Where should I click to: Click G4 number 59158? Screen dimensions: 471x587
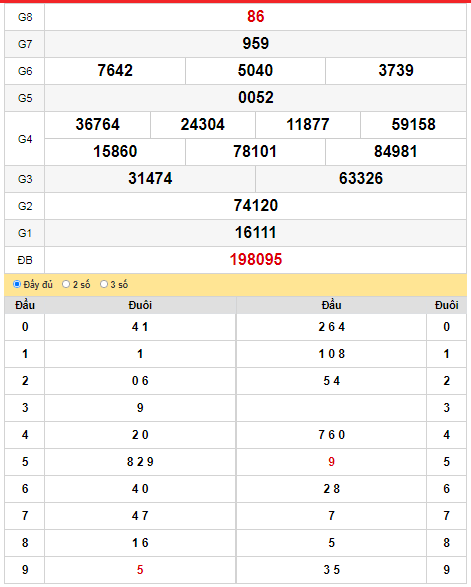point(413,124)
